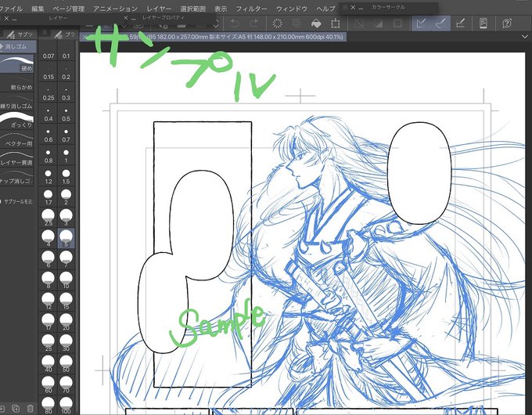Pick brush size 4

click(x=49, y=238)
